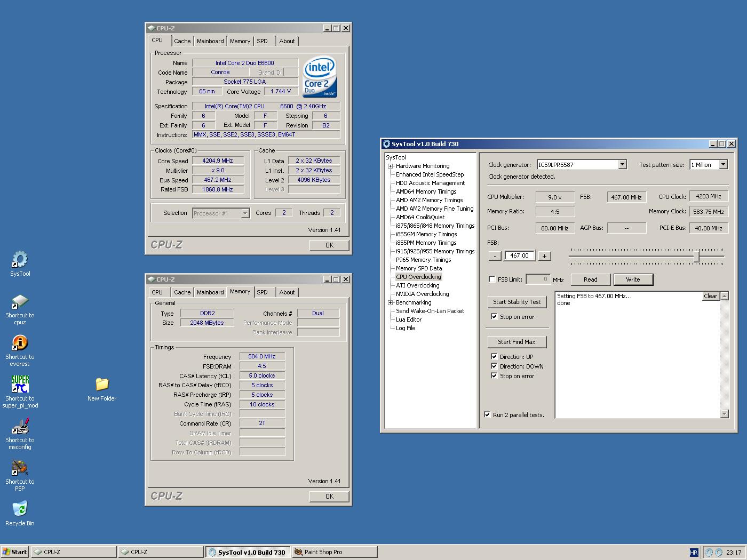Image resolution: width=747 pixels, height=560 pixels.
Task: Switch to SysTool taskbar button
Action: coord(248,552)
